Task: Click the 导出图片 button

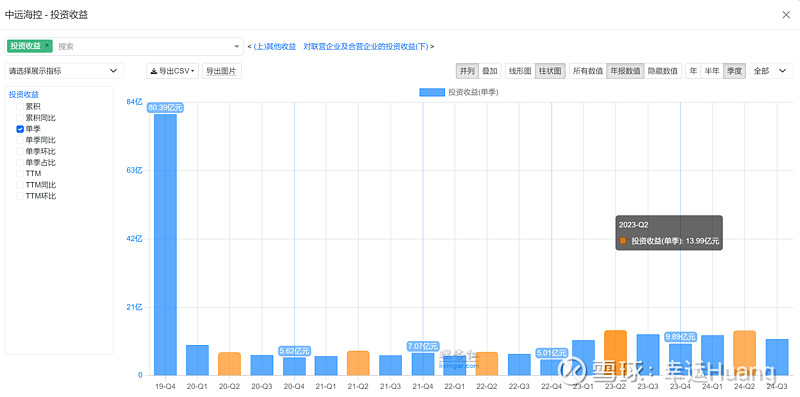Action: pyautogui.click(x=221, y=71)
